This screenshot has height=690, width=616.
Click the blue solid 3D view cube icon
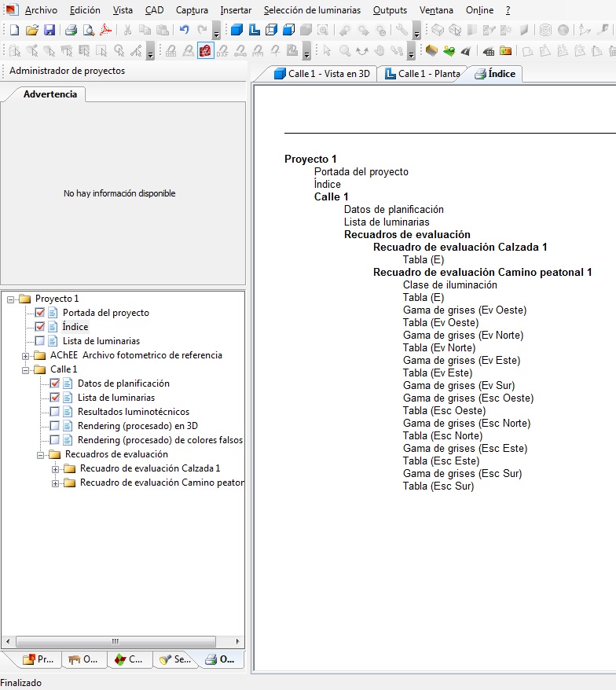pos(236,31)
